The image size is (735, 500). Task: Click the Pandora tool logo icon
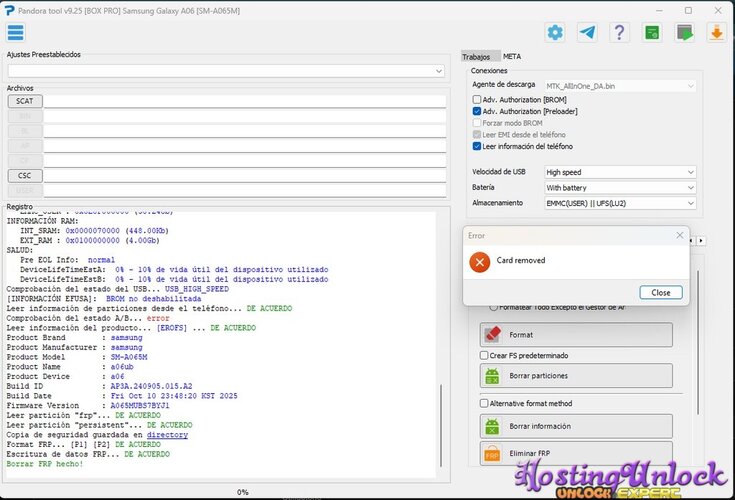(9, 10)
